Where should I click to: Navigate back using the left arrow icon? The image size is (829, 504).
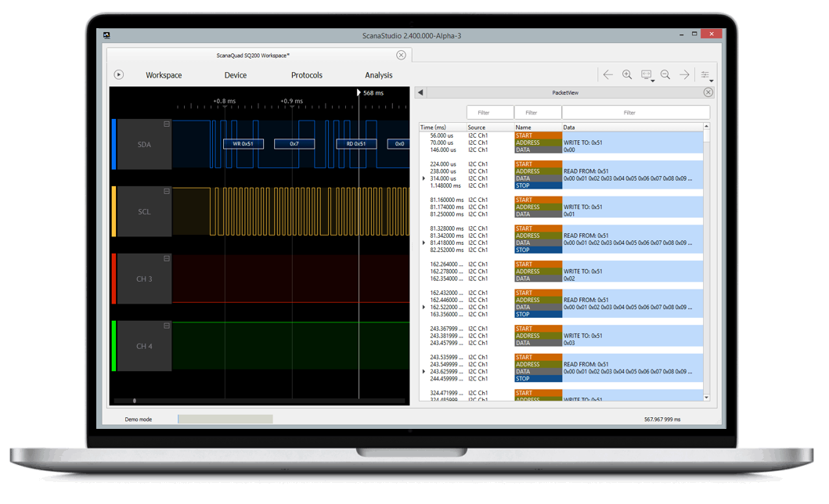pos(608,74)
